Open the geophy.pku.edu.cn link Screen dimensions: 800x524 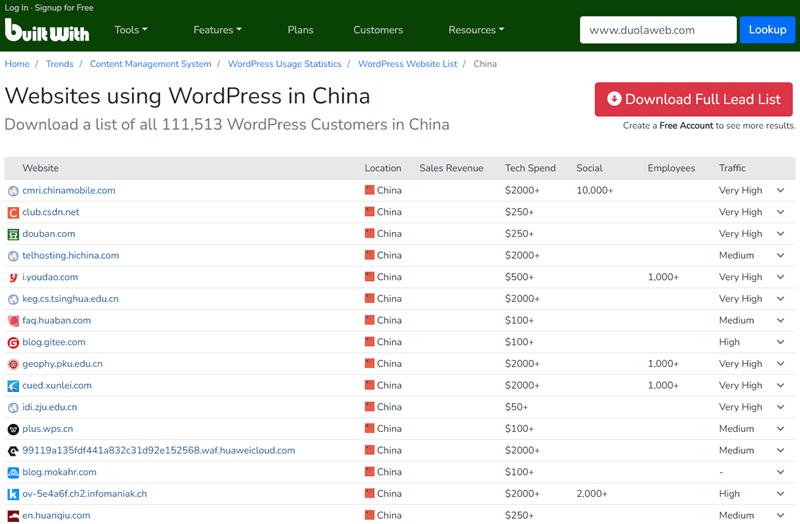62,364
